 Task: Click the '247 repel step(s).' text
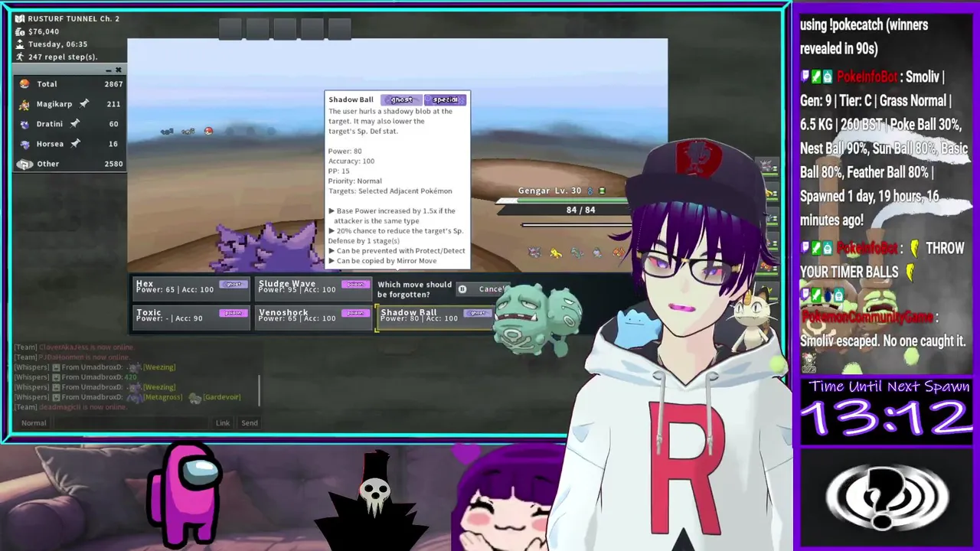pyautogui.click(x=63, y=57)
